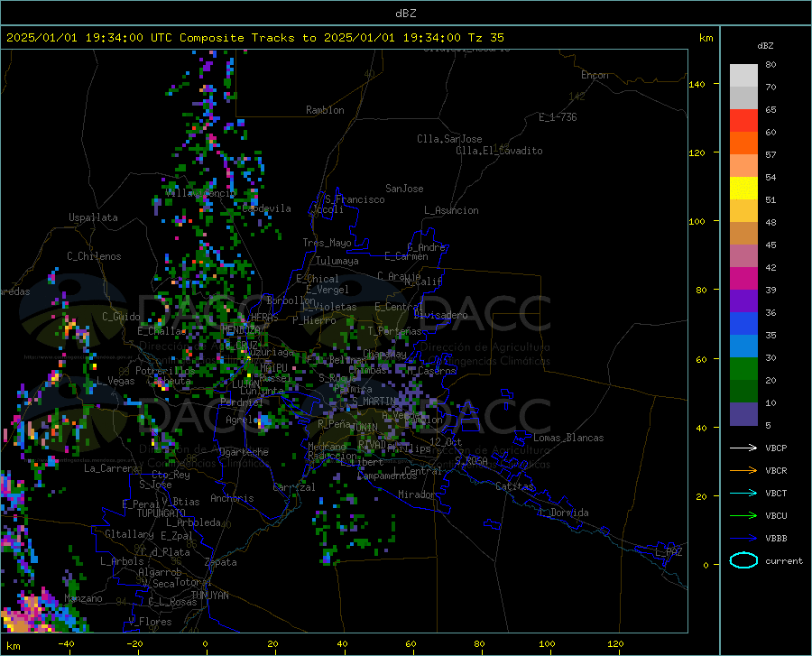Click the Ramblon label on the map
This screenshot has width=812, height=656.
point(325,110)
